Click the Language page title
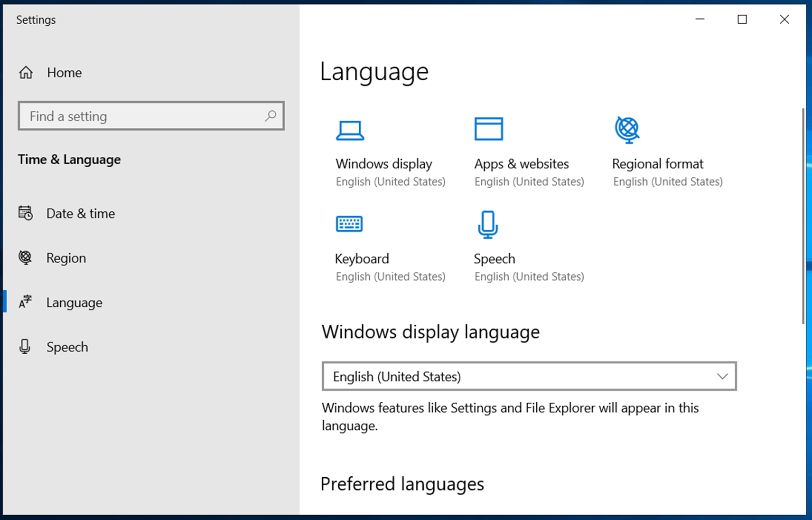The image size is (812, 520). 374,72
